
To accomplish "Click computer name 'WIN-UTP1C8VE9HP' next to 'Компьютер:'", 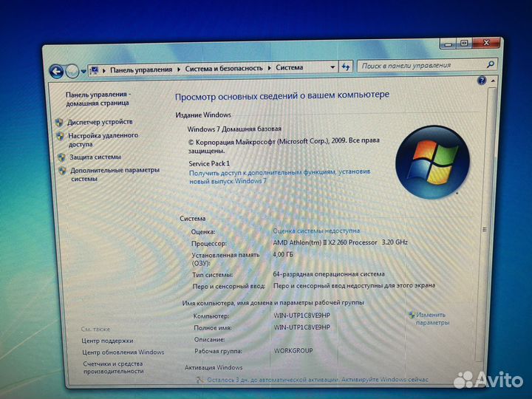I will click(302, 316).
